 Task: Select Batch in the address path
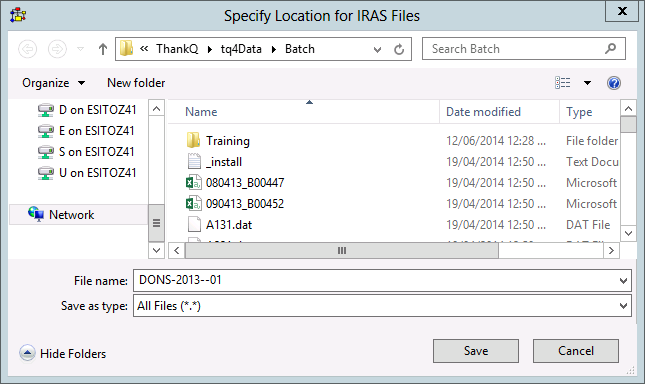[300, 49]
